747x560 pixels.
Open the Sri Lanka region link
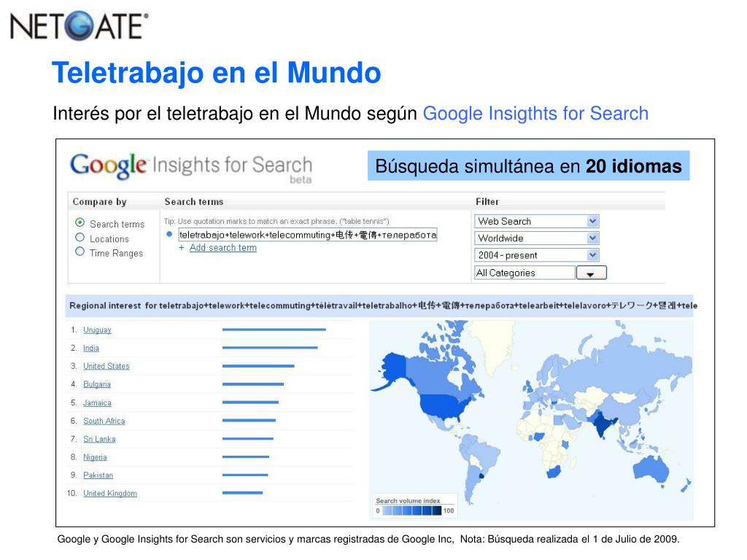point(99,439)
